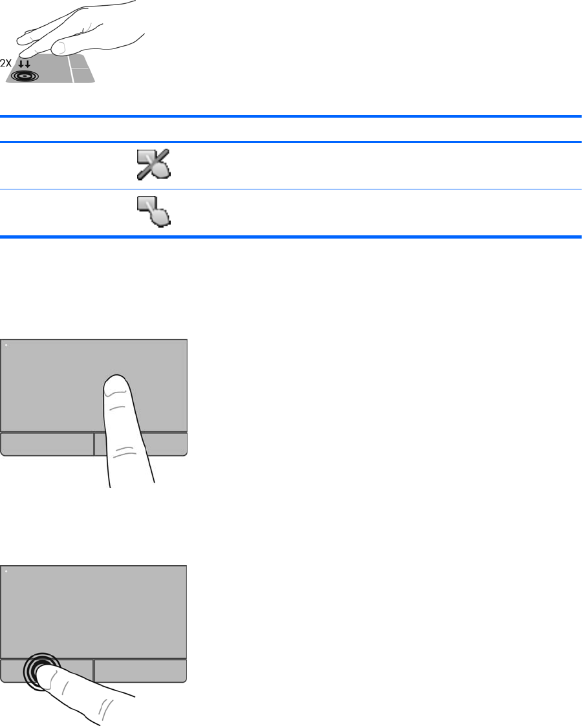The image size is (582, 728).
Task: Click the left button under the upright finger touchpad
Action: click(47, 444)
